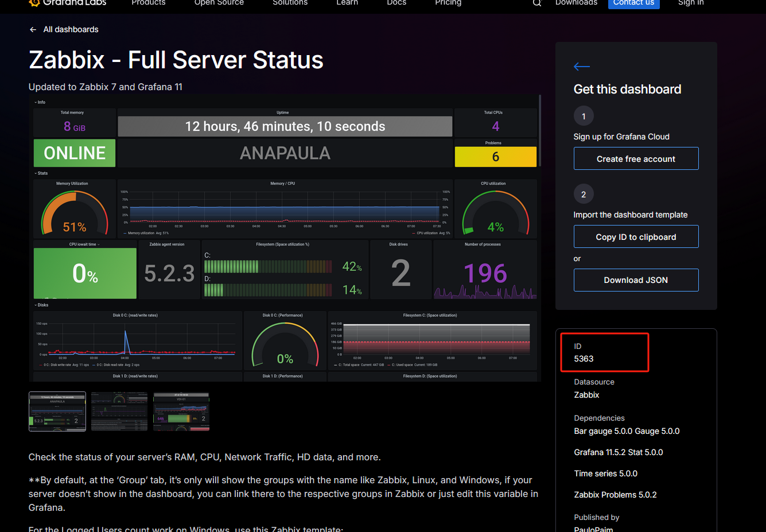The height and width of the screenshot is (532, 766).
Task: Click the Get this dashboard heading
Action: 628,90
